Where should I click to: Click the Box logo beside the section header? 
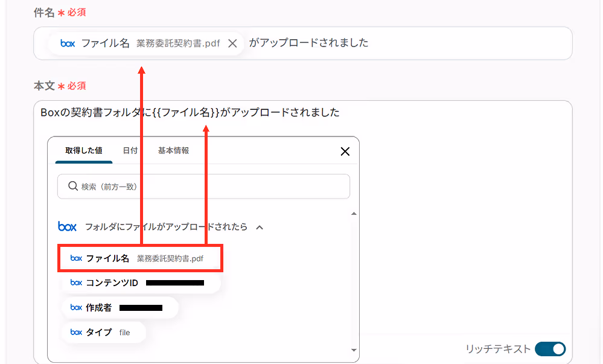click(67, 226)
